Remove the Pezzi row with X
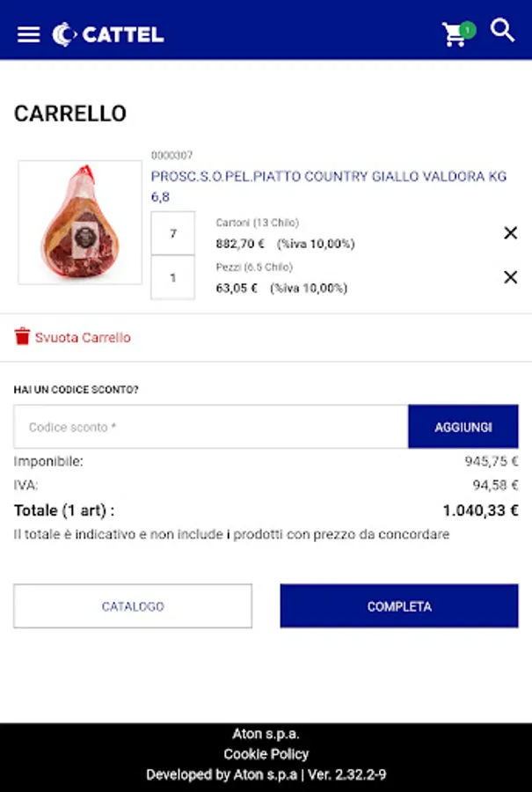 pyautogui.click(x=510, y=277)
